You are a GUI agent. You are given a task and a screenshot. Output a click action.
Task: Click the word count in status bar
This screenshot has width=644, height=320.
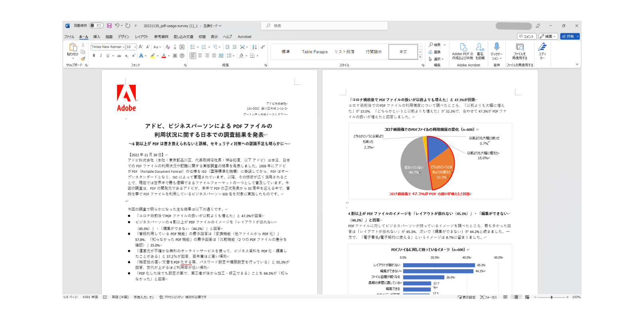click(90, 297)
